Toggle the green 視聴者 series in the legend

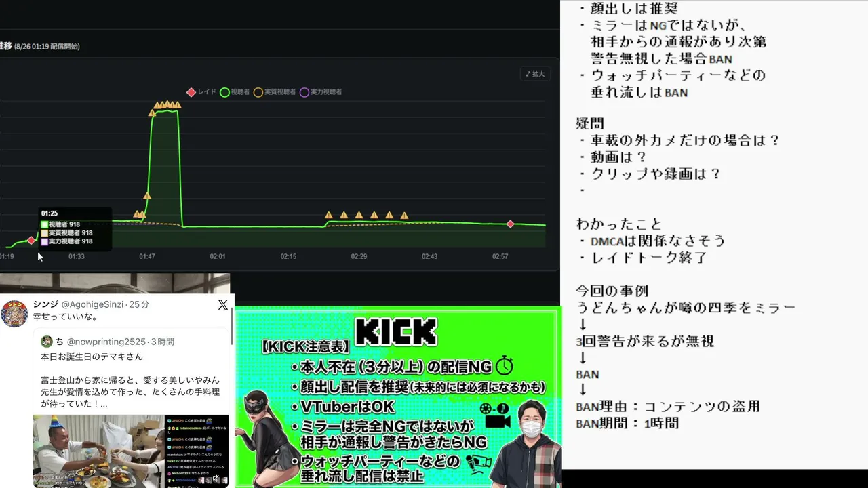(x=235, y=92)
